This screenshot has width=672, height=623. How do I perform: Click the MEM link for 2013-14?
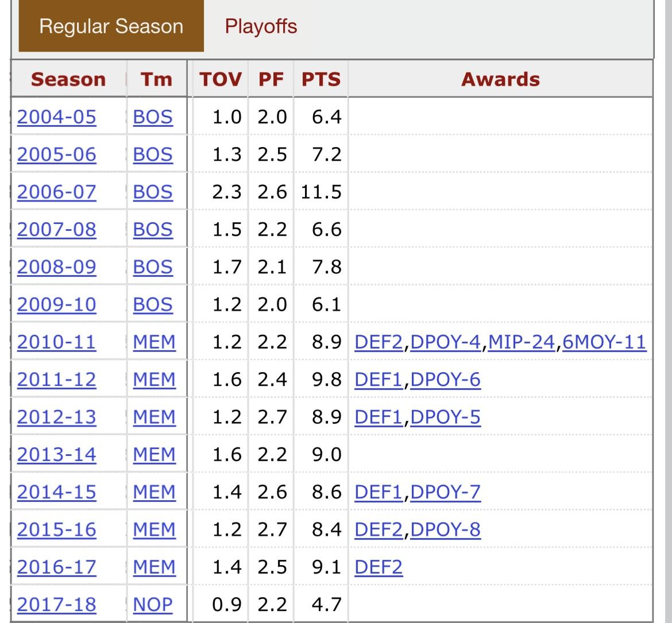(x=155, y=455)
